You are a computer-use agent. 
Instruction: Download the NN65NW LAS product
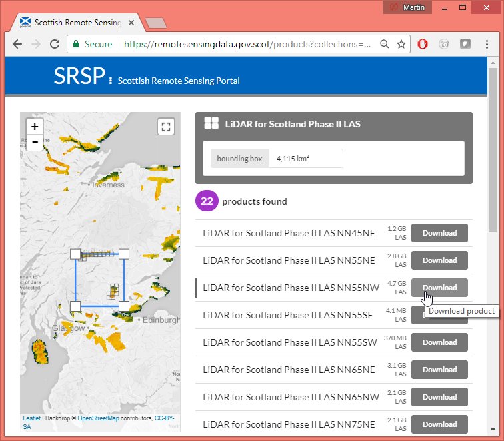(439, 397)
